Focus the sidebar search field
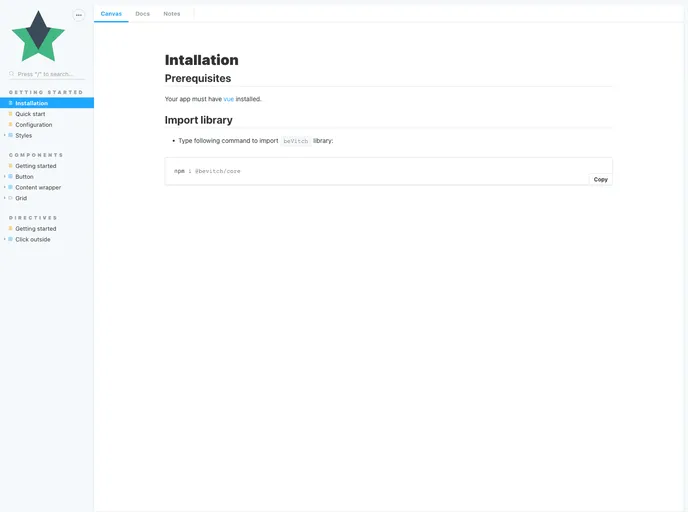This screenshot has height=512, width=688. (x=50, y=74)
